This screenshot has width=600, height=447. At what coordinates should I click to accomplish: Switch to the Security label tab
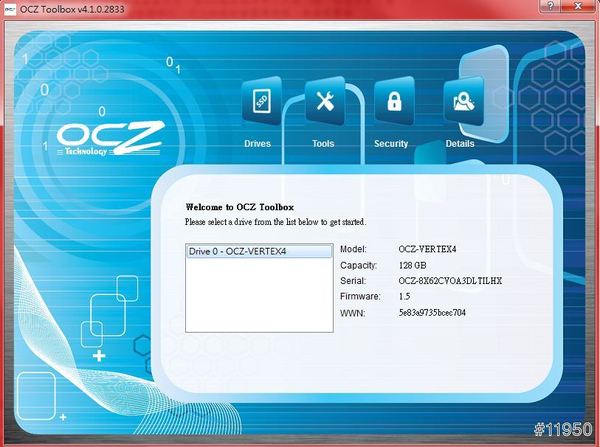click(x=391, y=144)
